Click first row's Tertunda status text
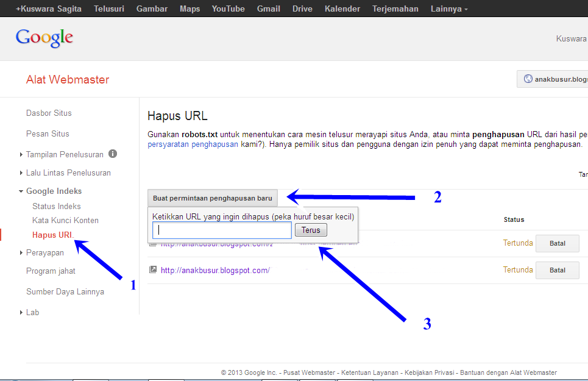The image size is (588, 381). coord(518,243)
